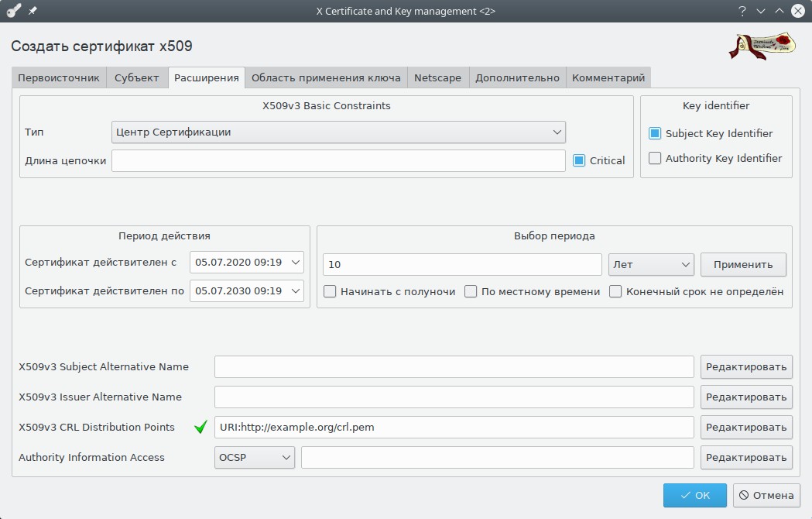Open the Область применения ключа tab
Viewport: 812px width, 519px height.
pyautogui.click(x=326, y=77)
